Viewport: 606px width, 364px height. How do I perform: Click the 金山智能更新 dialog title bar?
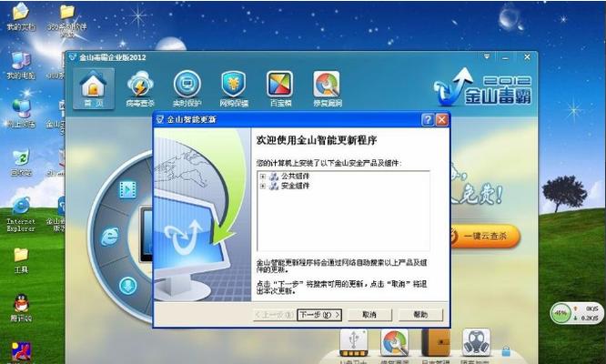pyautogui.click(x=286, y=120)
